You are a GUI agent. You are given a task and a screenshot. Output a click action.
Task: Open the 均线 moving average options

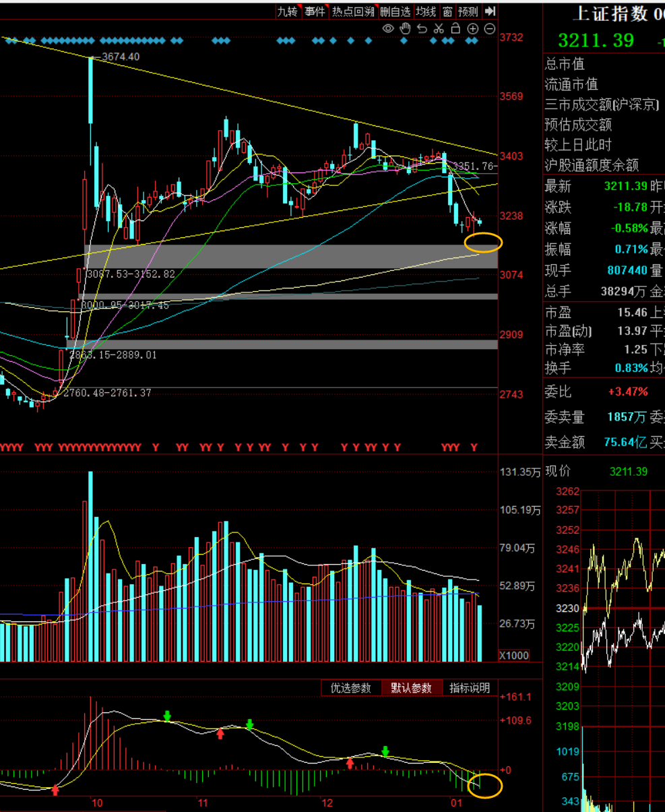[426, 11]
